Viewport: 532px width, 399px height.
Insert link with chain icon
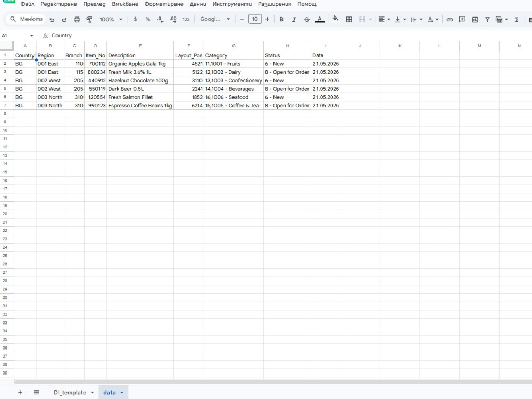coord(450,19)
